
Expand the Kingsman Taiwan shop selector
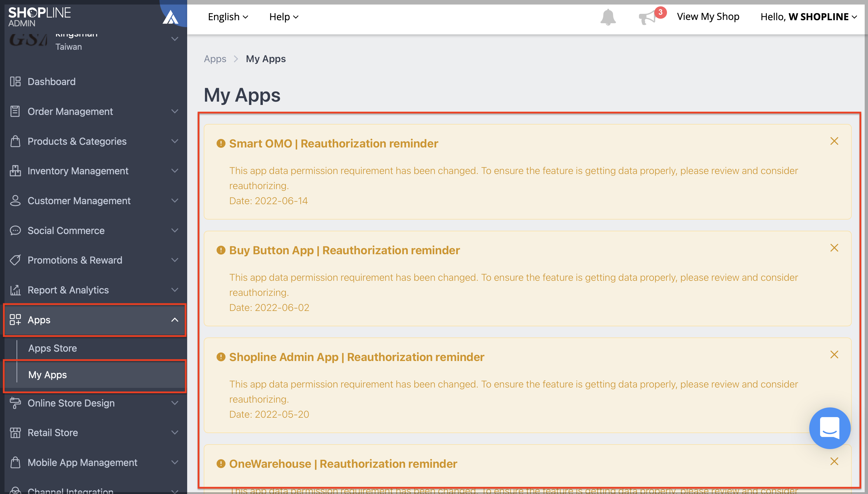click(175, 39)
